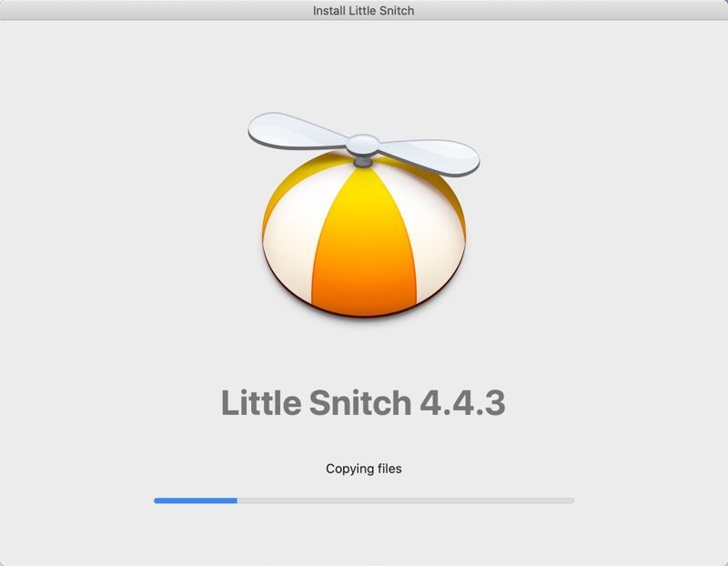Click the 'Little Snitch 4.4.3' heading
The width and height of the screenshot is (728, 566).
pyautogui.click(x=363, y=402)
